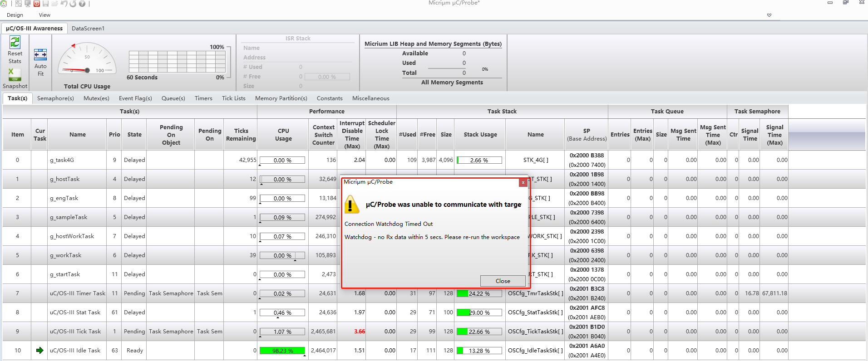The width and height of the screenshot is (868, 361).
Task: Click the Tick Task 1.07 % CPU usage bar
Action: point(282,332)
